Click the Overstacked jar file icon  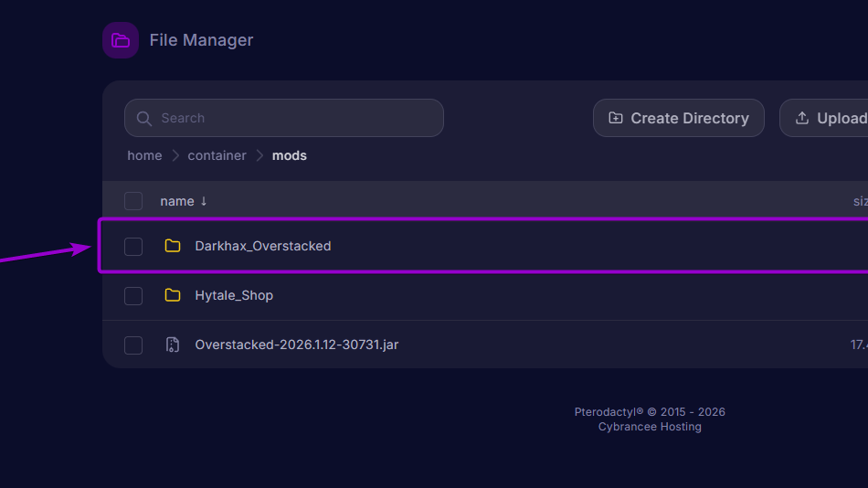(x=173, y=345)
